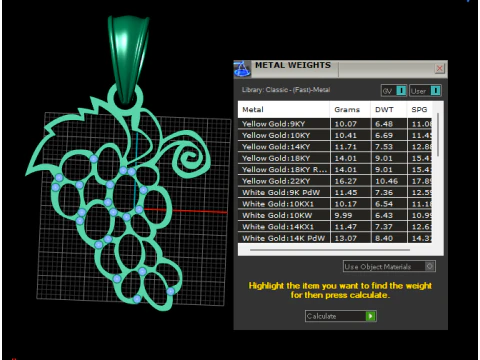Select the White Gold:14KX1 row

tap(335, 227)
